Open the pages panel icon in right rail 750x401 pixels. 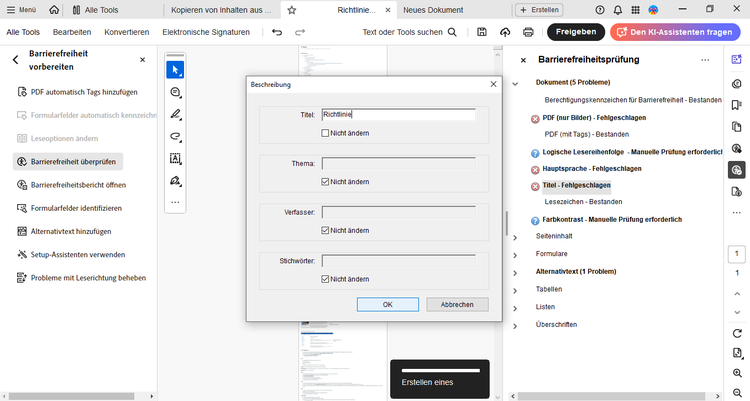pyautogui.click(x=737, y=127)
